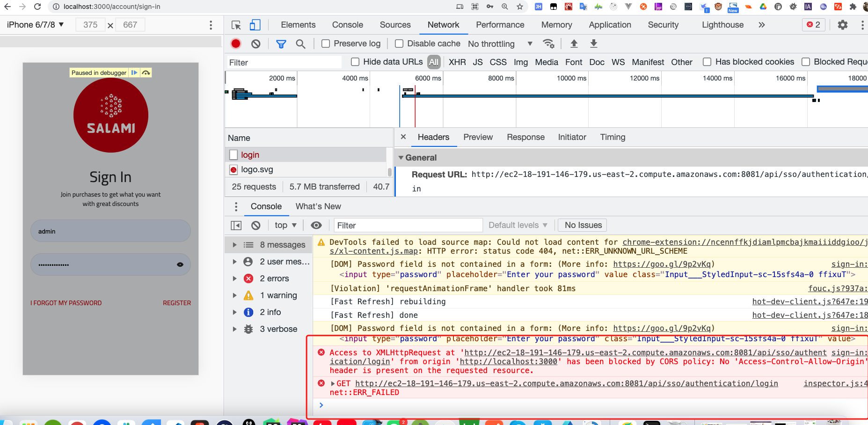Image resolution: width=868 pixels, height=425 pixels.
Task: Click the red errors count badge
Action: (813, 25)
